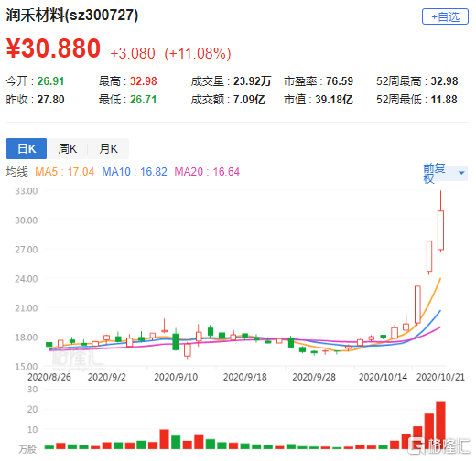Add stock to watchlist with +自选 button
Image resolution: width=476 pixels, height=461 pixels.
[445, 16]
